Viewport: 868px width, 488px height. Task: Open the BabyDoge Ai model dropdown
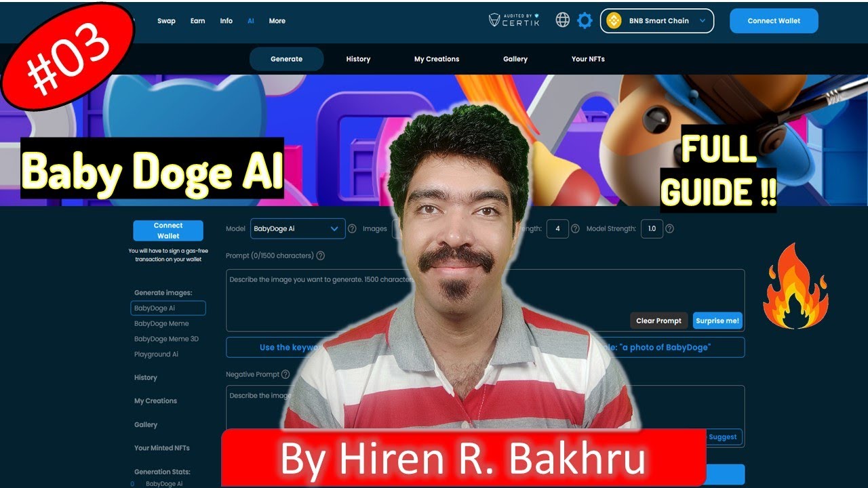[297, 229]
